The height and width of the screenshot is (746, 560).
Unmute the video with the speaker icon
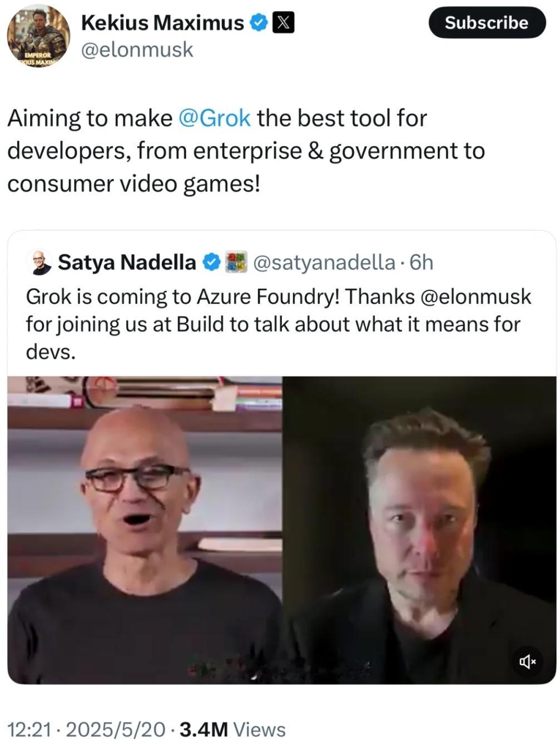(527, 661)
